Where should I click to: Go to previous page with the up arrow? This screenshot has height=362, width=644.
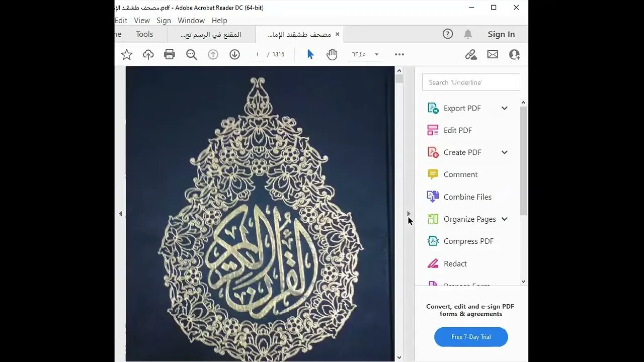click(213, 54)
